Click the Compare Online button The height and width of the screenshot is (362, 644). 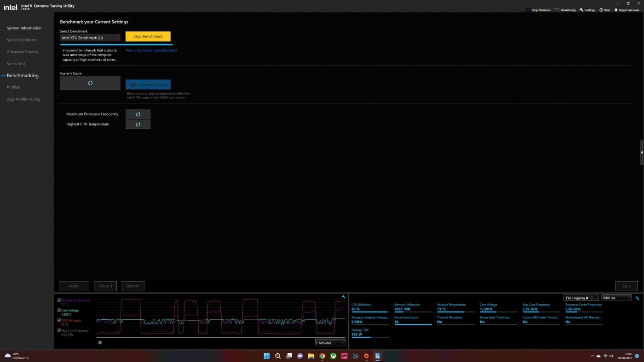(148, 85)
